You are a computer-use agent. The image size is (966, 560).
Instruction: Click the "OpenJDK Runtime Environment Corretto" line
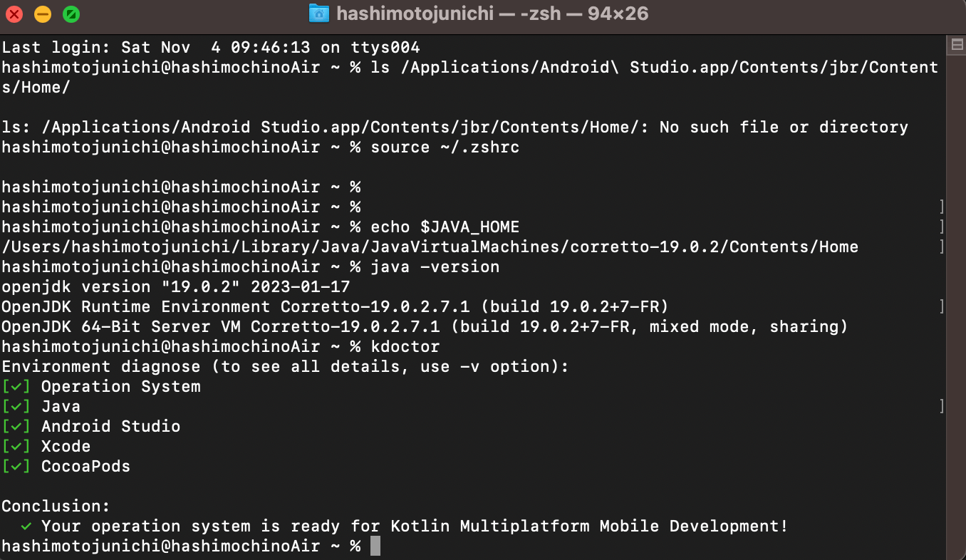(x=335, y=307)
